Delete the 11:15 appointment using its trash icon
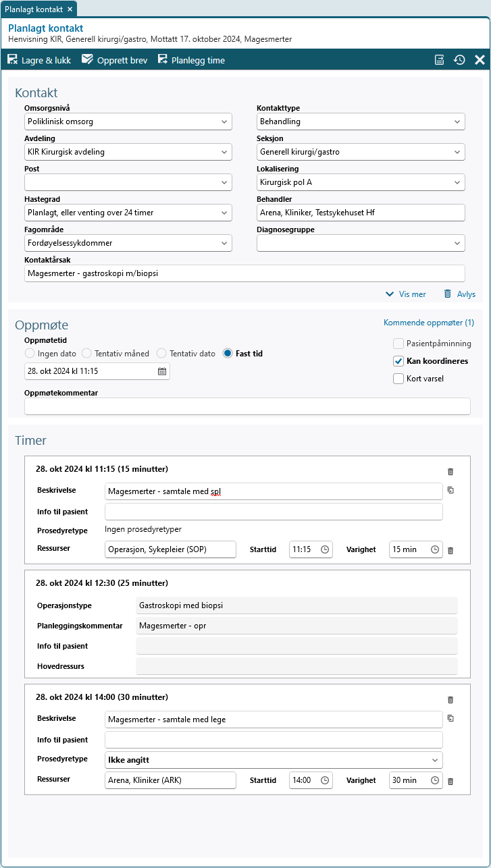This screenshot has width=491, height=868. tap(450, 472)
